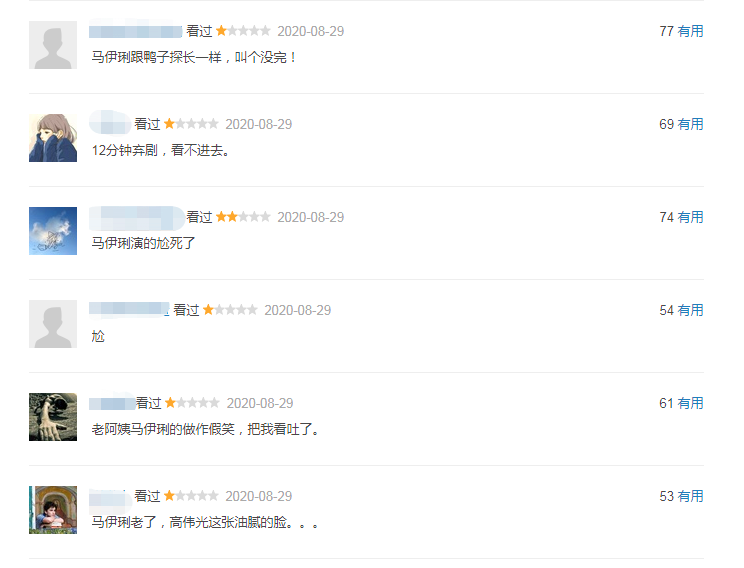Image resolution: width=744 pixels, height=568 pixels.
Task: Open the gray silhouette avatar beside the 尬 comment
Action: coord(53,324)
